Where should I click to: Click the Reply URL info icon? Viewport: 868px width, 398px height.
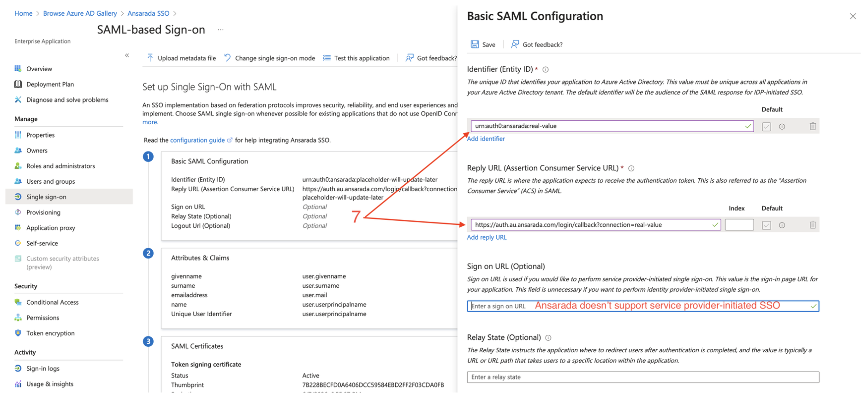[631, 169]
